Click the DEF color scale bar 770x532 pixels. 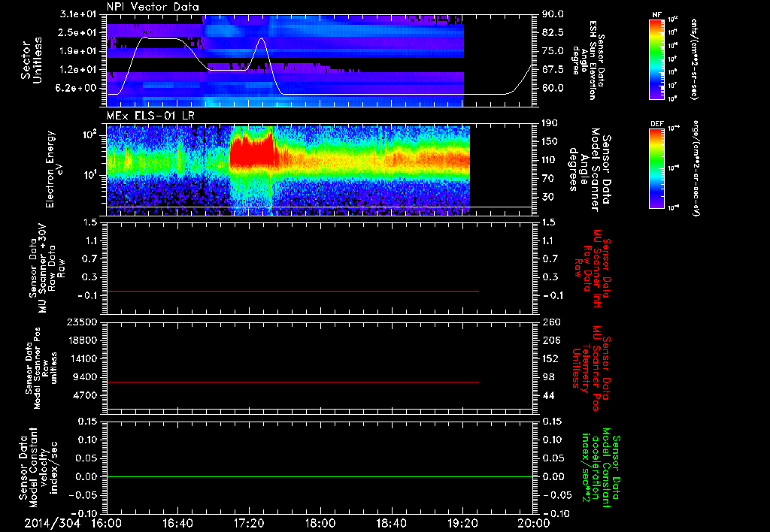pyautogui.click(x=656, y=168)
